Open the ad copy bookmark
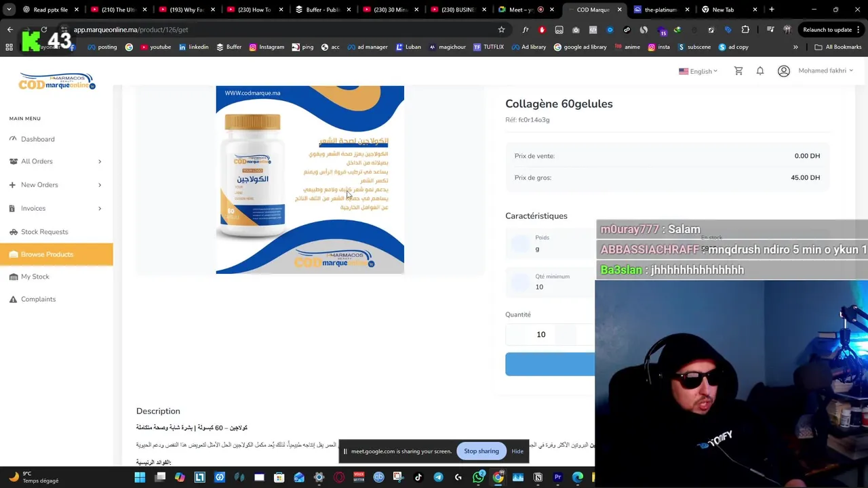Viewport: 868px width, 488px height. coord(733,47)
